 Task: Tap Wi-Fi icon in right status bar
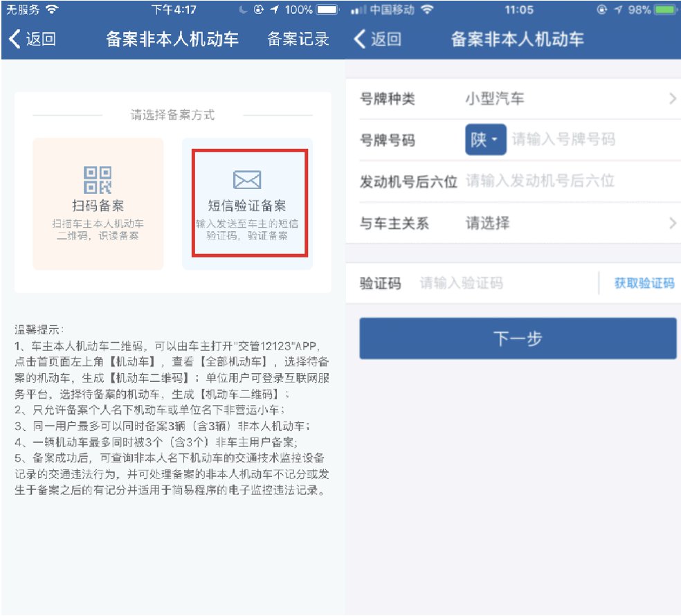pyautogui.click(x=427, y=10)
